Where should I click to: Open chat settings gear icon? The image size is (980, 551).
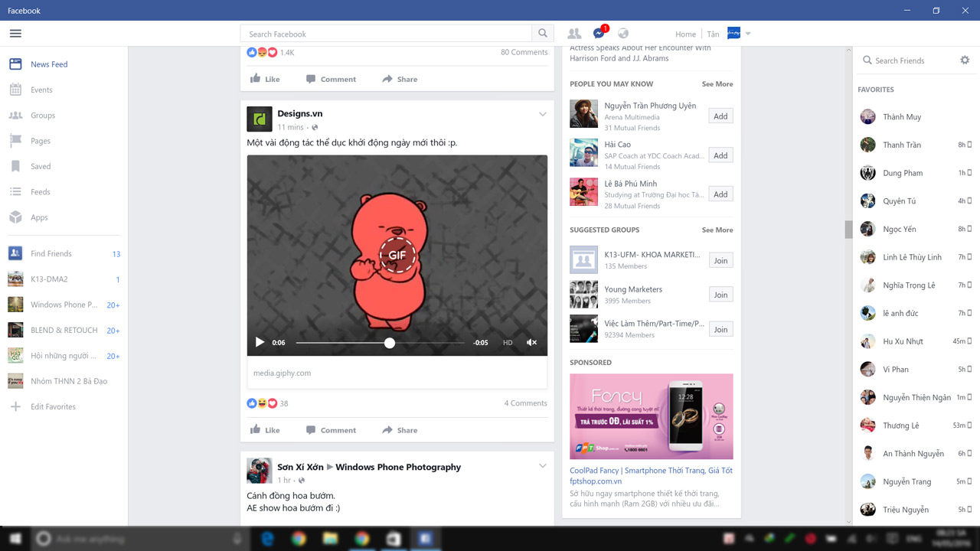(966, 60)
